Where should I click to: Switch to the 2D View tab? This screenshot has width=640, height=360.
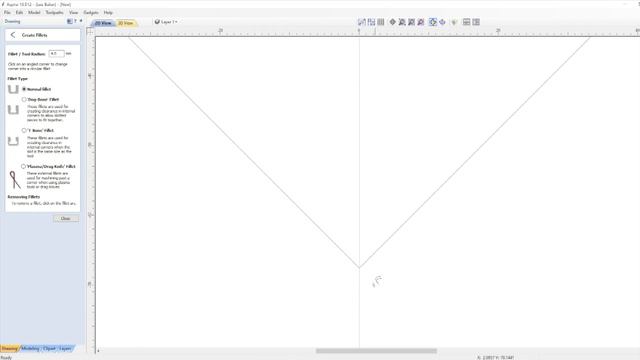click(x=103, y=23)
